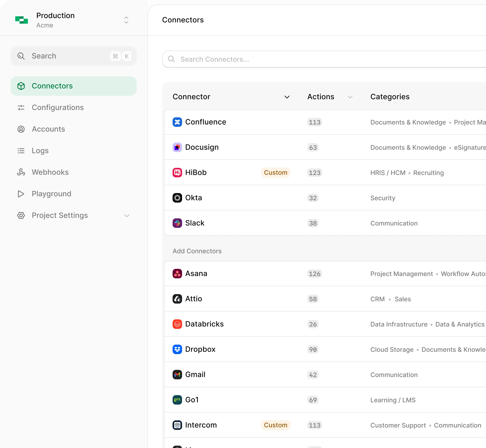Click the Confluence logo icon
This screenshot has height=448, width=486.
click(x=177, y=122)
